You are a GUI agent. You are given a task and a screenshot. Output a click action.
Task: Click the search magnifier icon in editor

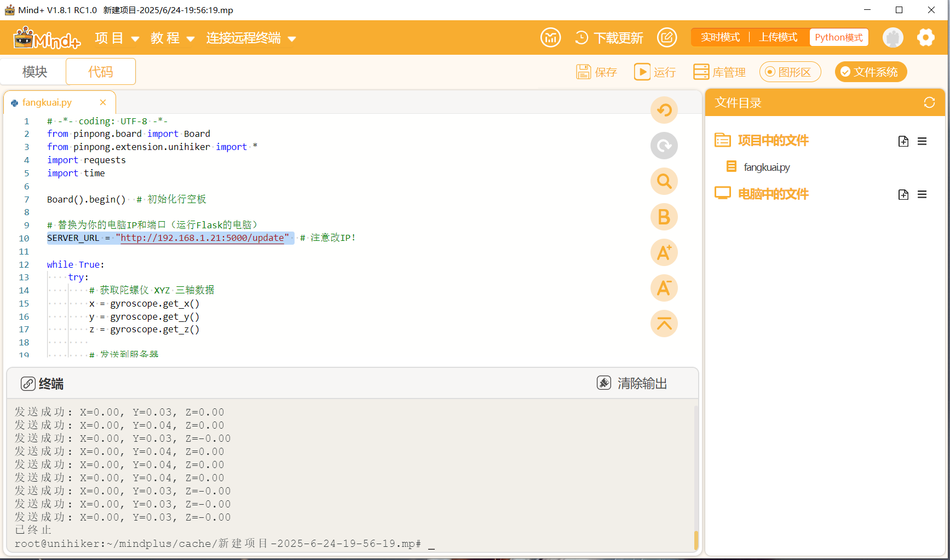coord(664,181)
